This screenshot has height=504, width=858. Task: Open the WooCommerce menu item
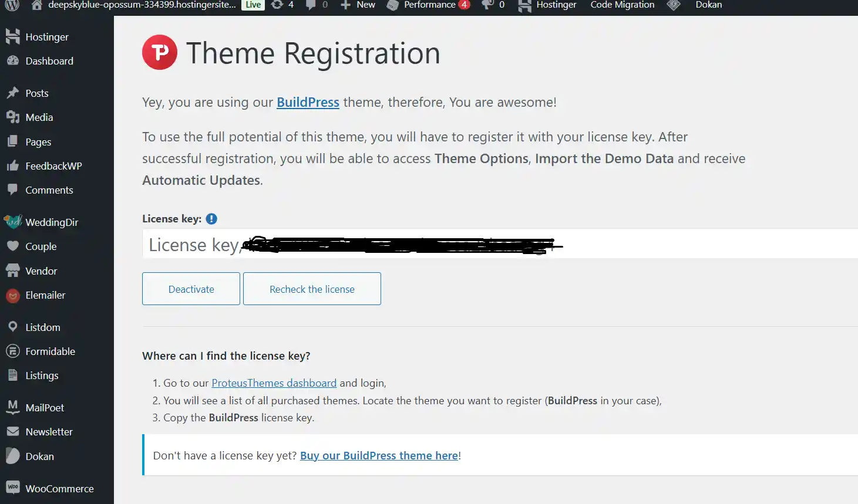(59, 488)
